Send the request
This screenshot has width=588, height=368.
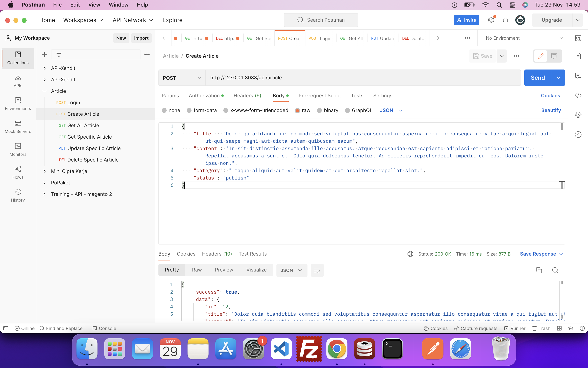(538, 78)
